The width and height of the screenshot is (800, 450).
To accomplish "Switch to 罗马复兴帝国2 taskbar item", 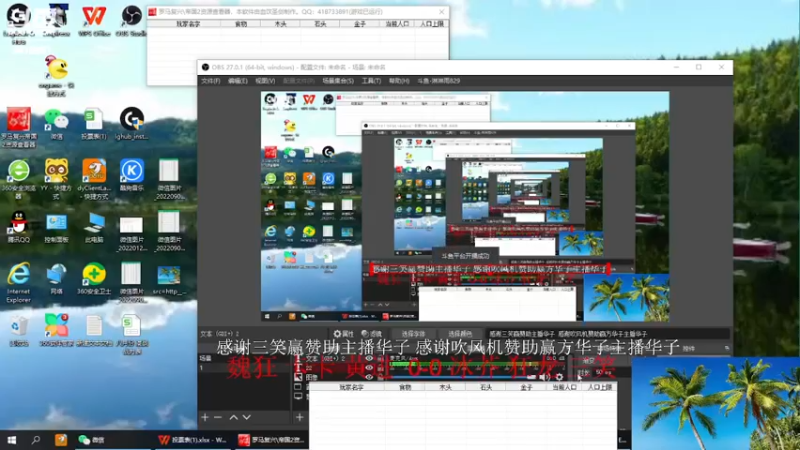I will click(x=272, y=440).
